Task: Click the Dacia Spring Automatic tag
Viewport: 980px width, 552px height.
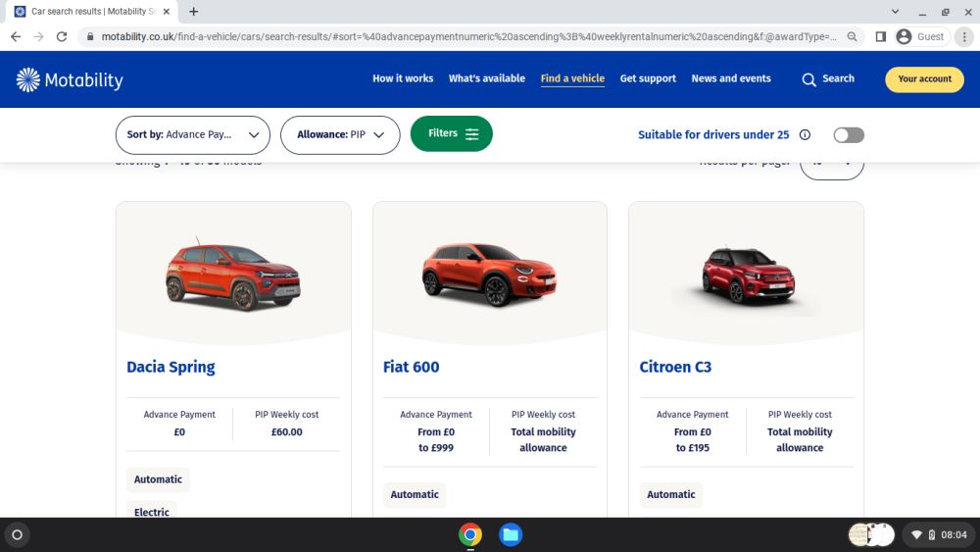Action: pos(158,479)
